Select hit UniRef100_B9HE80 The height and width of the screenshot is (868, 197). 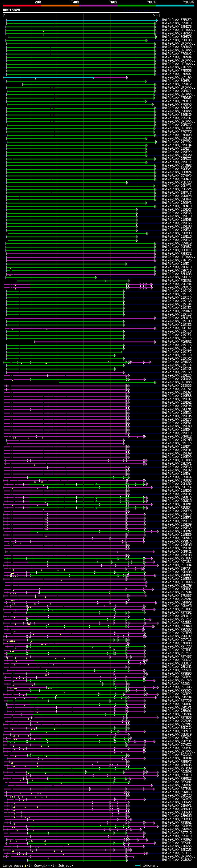tap(177, 40)
